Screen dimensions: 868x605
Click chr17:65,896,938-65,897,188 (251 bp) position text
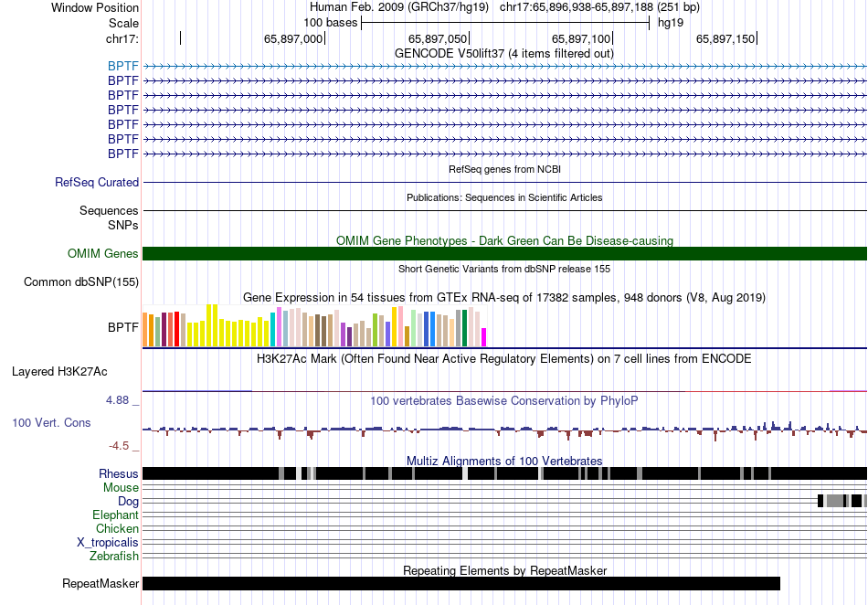point(599,7)
